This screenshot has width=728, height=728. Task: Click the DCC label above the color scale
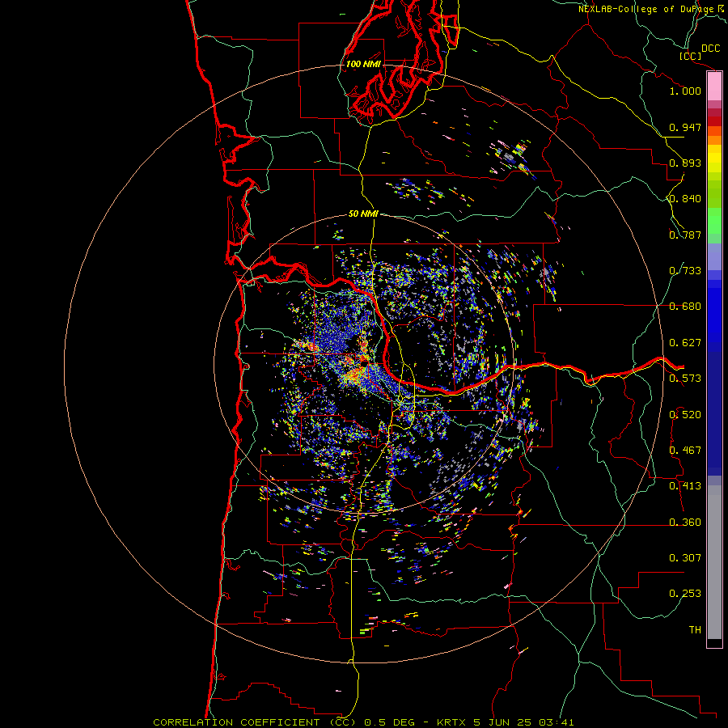710,49
